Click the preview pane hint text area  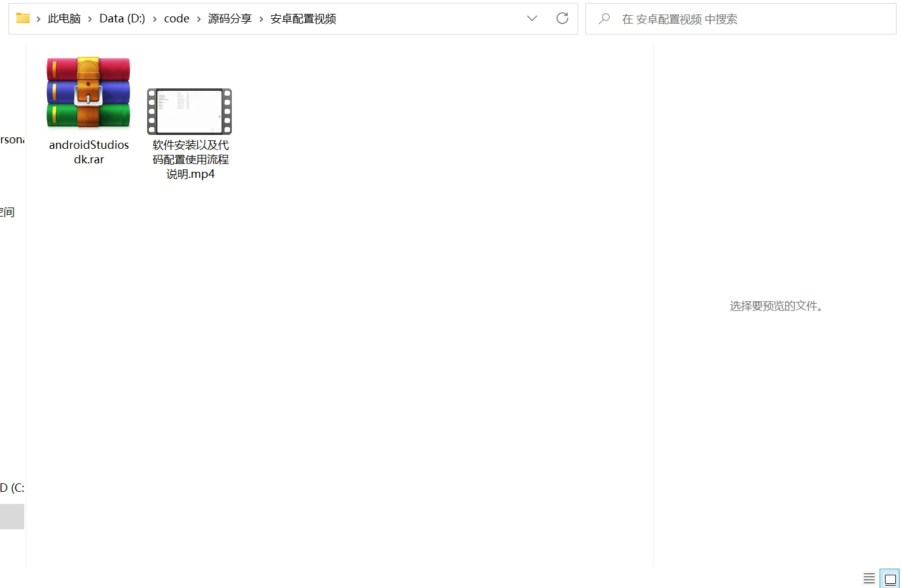tap(777, 306)
